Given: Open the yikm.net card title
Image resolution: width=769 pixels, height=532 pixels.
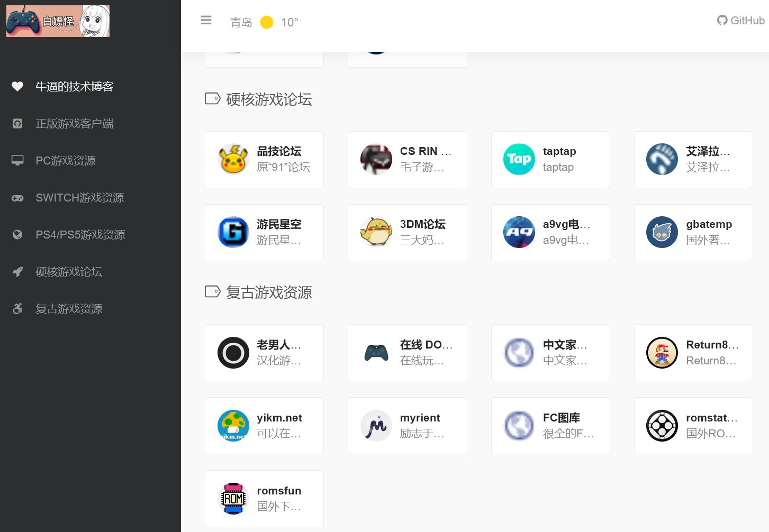Looking at the screenshot, I should tap(279, 418).
